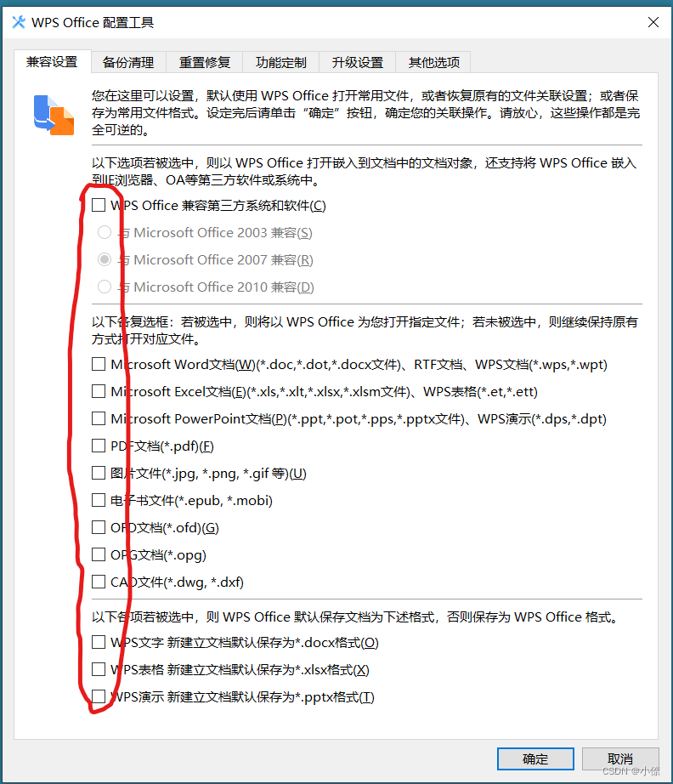The image size is (673, 784).
Task: Enable WPS演示 default save as pptx
Action: click(x=99, y=696)
